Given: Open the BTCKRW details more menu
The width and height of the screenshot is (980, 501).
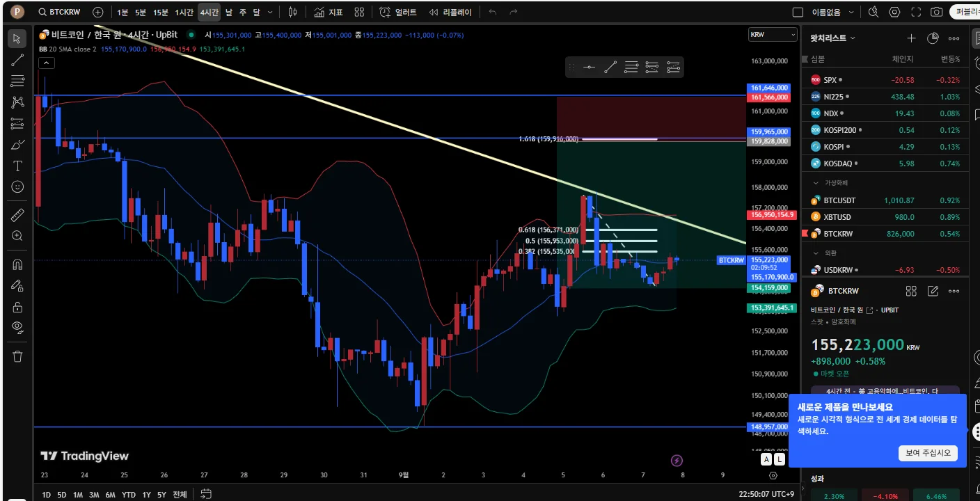Looking at the screenshot, I should [954, 291].
